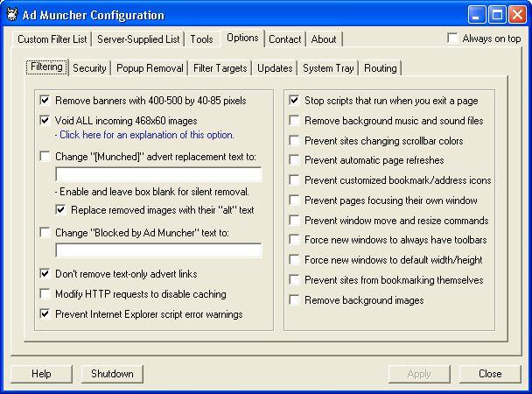Click the Shutdown button
Image resolution: width=532 pixels, height=394 pixels.
tap(112, 374)
